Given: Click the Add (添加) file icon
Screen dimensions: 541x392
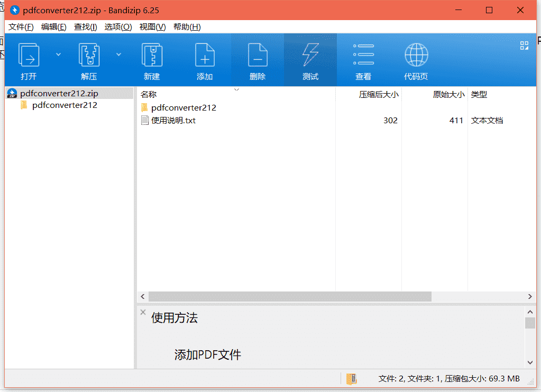Looking at the screenshot, I should coord(205,55).
